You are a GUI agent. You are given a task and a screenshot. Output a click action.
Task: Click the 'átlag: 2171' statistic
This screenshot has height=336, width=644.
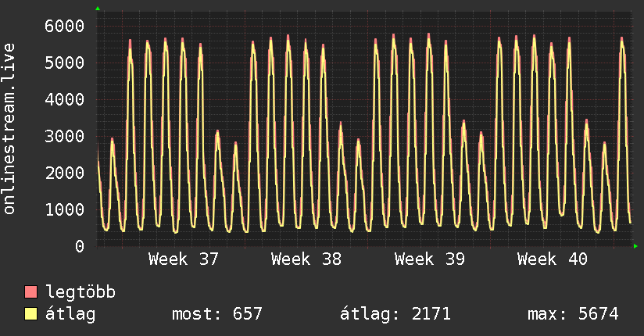click(395, 314)
